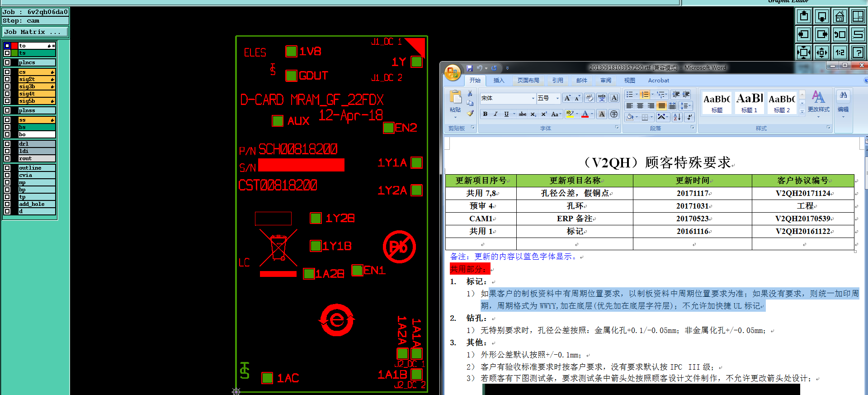
Task: Select the layer named rout
Action: (x=37, y=158)
